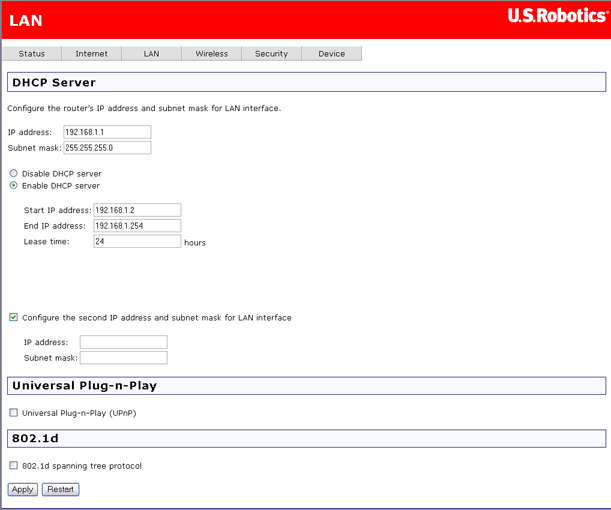Click the 'hours' label after lease time
This screenshot has height=510, width=611.
(x=195, y=242)
